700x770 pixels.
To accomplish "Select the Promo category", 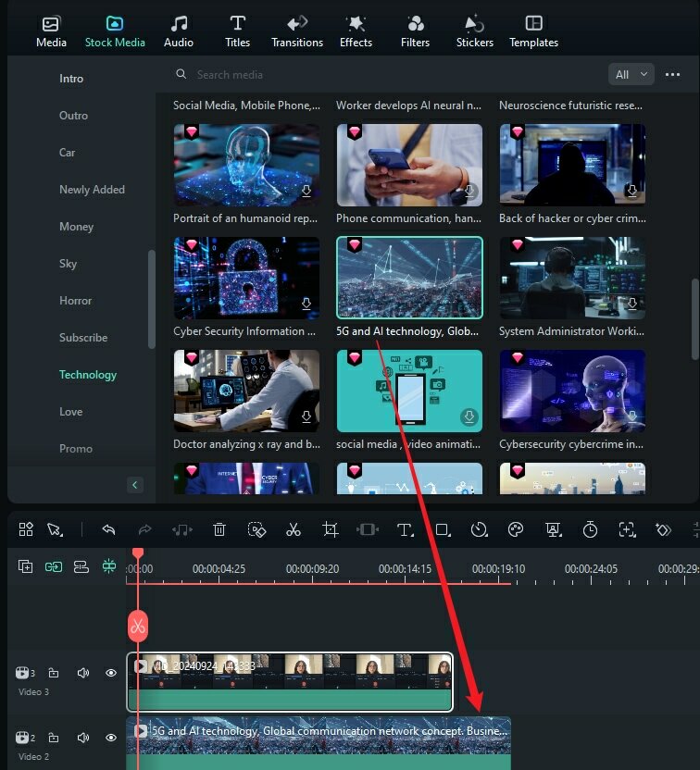I will [76, 449].
